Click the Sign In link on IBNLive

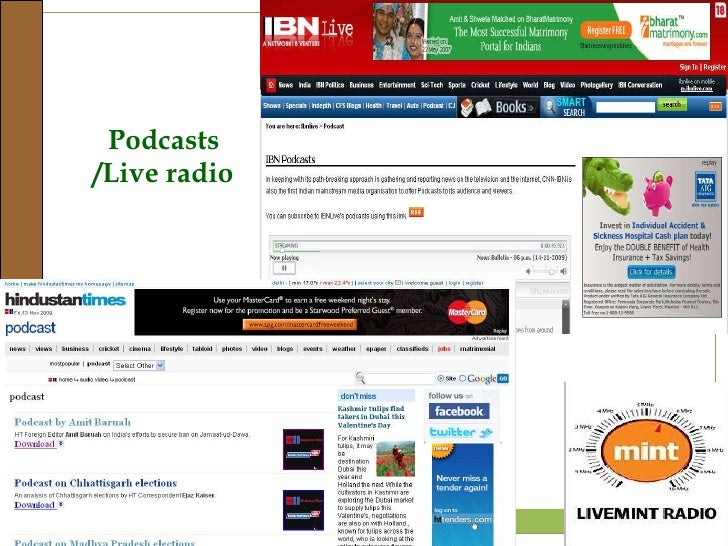coord(689,67)
